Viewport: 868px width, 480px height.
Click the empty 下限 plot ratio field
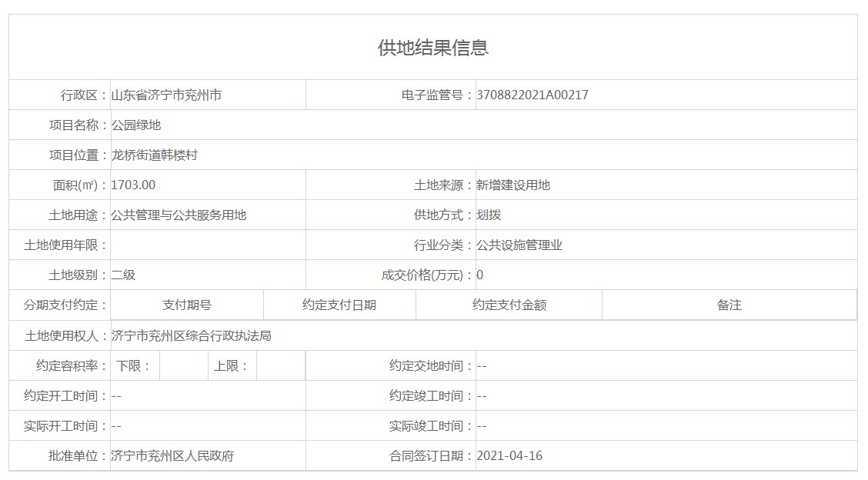coord(183,366)
